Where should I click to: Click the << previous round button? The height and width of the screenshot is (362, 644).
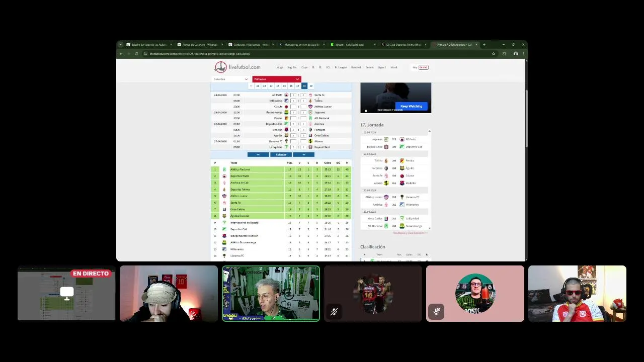[258, 155]
